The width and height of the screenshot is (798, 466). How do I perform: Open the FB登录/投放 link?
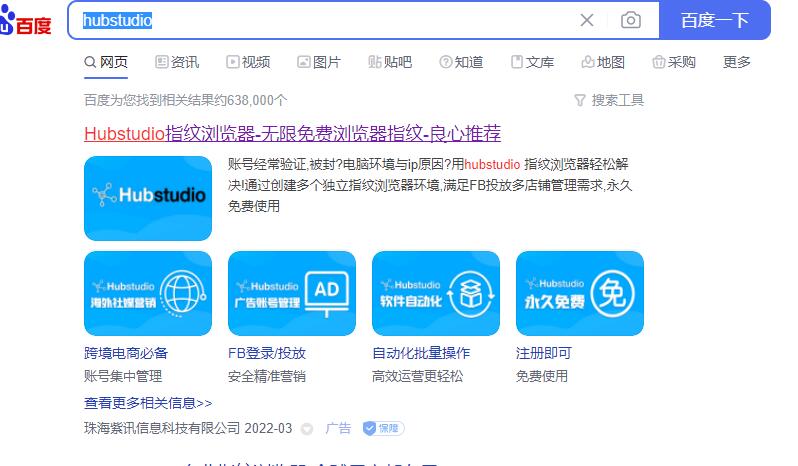click(267, 353)
